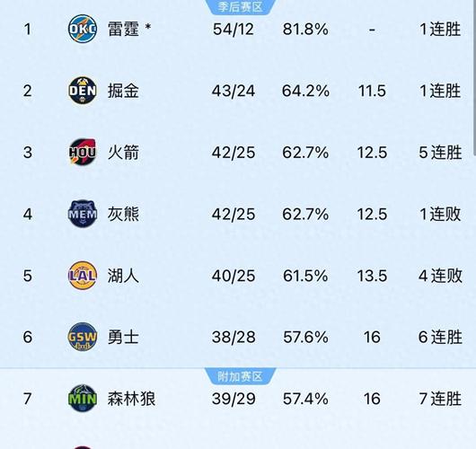Click the 森林狼 team name
Screen dimensions: 476x449
click(x=131, y=399)
